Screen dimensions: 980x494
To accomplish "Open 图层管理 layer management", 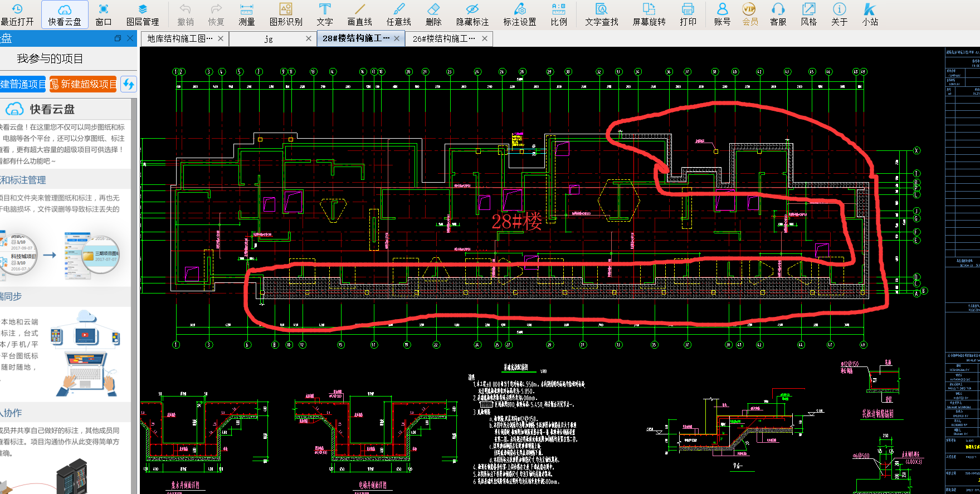I will pyautogui.click(x=143, y=14).
